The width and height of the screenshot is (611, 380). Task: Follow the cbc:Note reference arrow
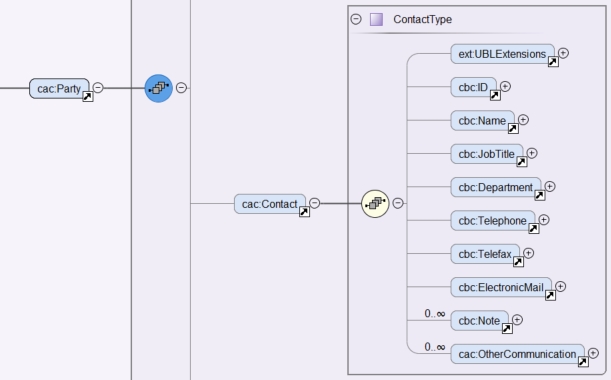click(507, 329)
